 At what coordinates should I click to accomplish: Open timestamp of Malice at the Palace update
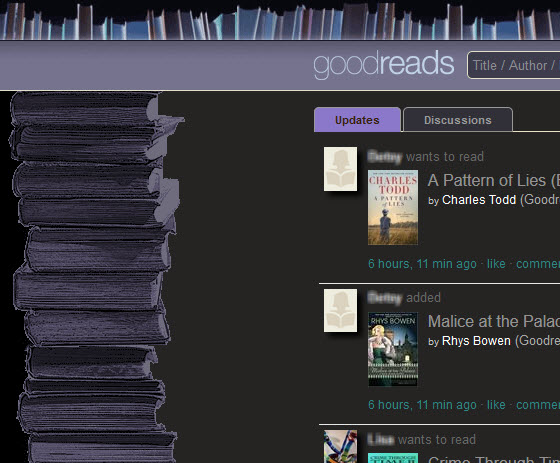(422, 405)
